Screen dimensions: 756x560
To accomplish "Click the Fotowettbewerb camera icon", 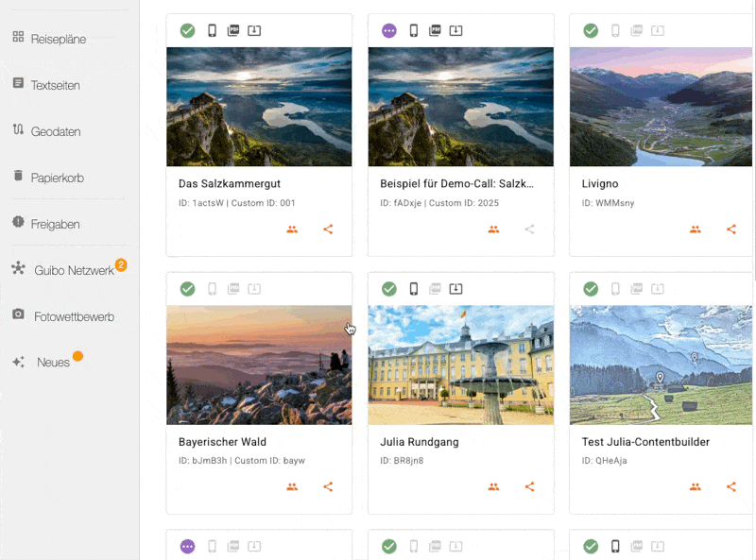I will point(18,314).
